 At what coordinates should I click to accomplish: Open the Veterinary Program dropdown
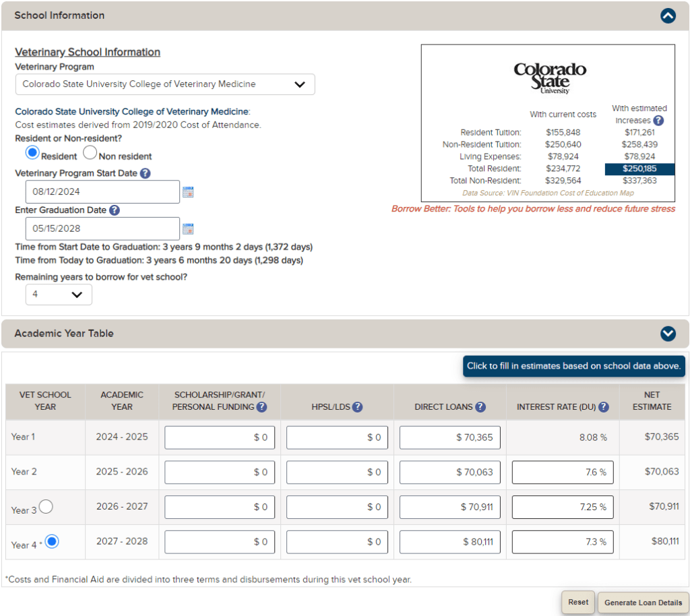click(x=165, y=84)
